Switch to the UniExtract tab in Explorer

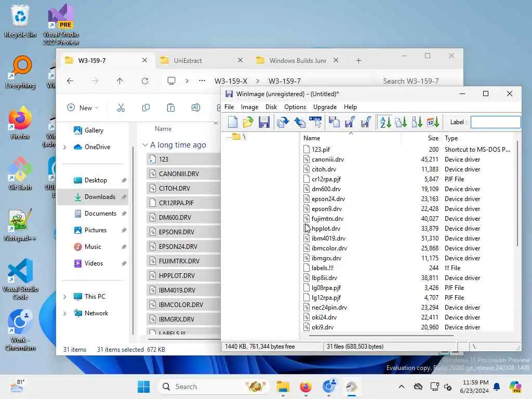[201, 60]
